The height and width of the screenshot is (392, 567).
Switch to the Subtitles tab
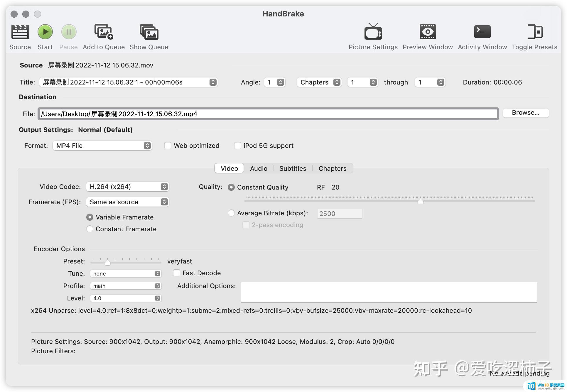293,168
